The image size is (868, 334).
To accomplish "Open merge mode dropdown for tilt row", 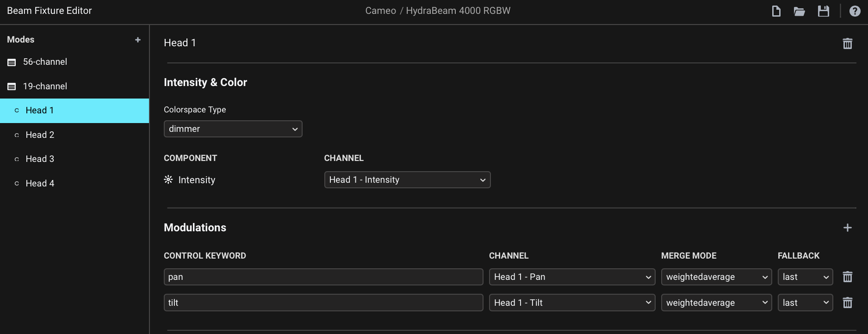I will [716, 303].
